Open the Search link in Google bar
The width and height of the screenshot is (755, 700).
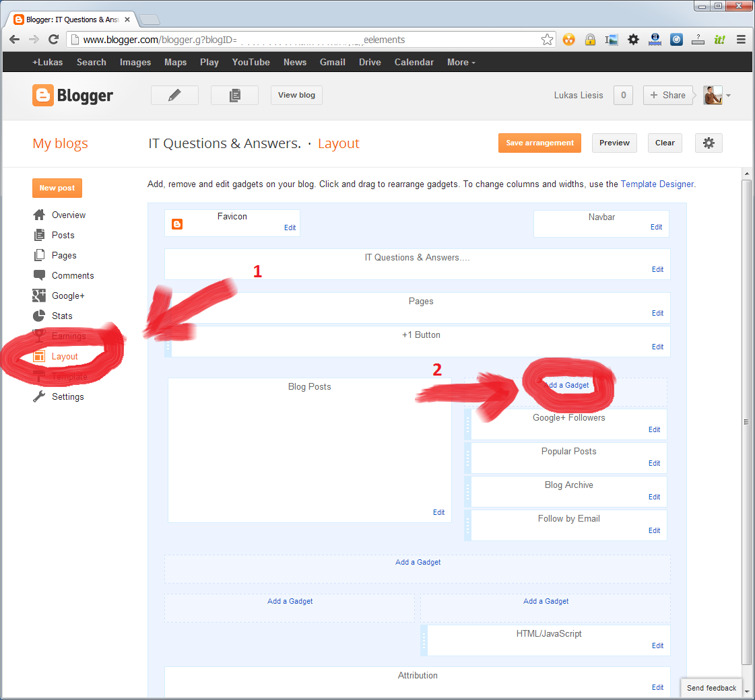[92, 62]
